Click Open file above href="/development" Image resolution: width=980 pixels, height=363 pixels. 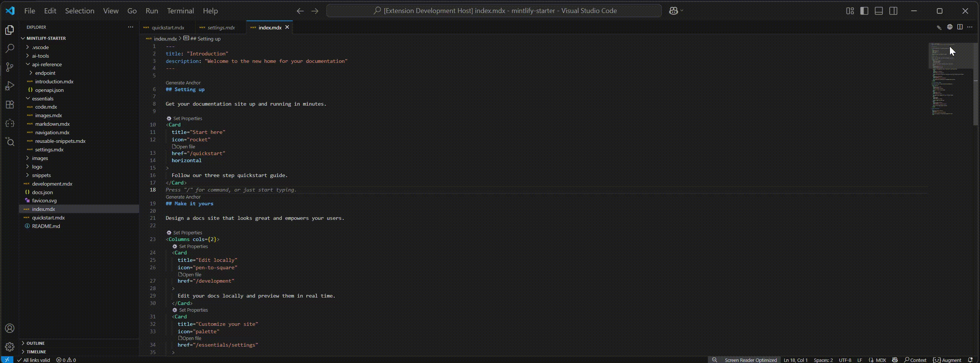(x=190, y=274)
